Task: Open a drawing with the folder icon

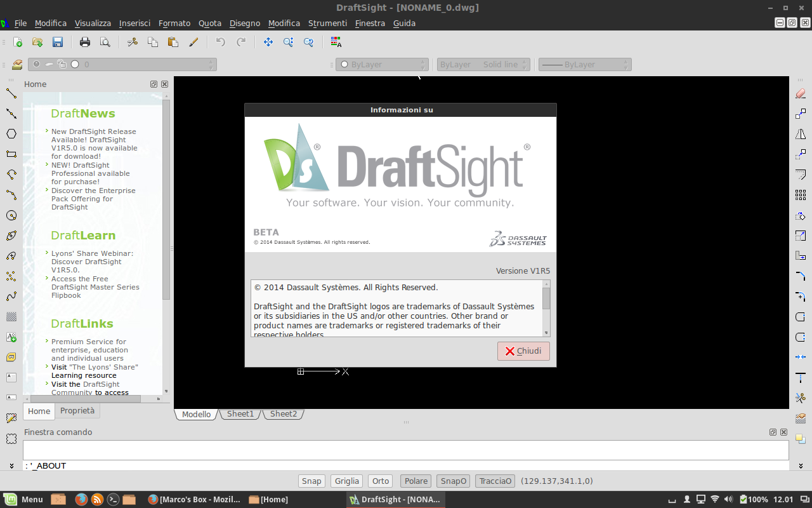Action: point(37,42)
